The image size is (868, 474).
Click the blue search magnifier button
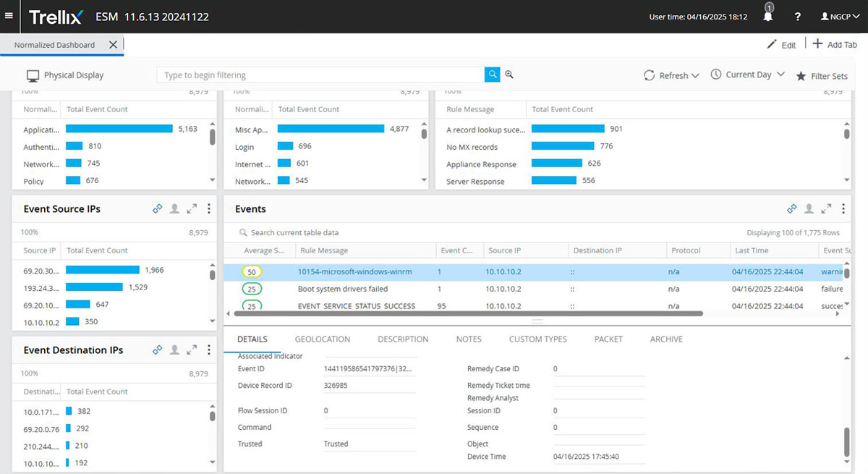(493, 75)
